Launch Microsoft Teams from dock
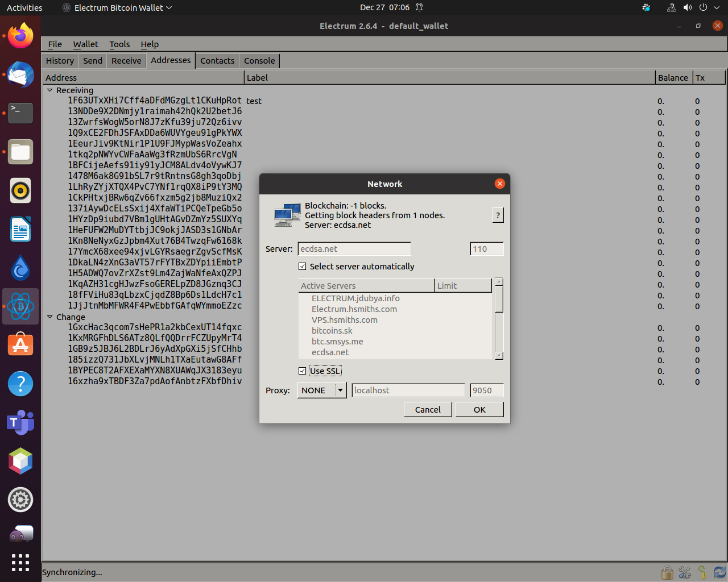 pos(20,422)
